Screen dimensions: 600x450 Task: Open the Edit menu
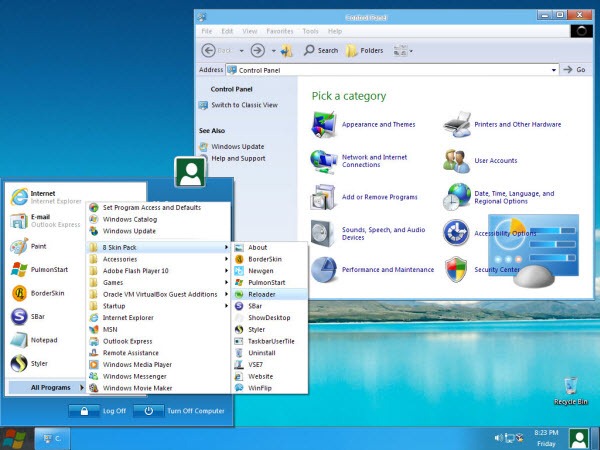click(x=227, y=31)
